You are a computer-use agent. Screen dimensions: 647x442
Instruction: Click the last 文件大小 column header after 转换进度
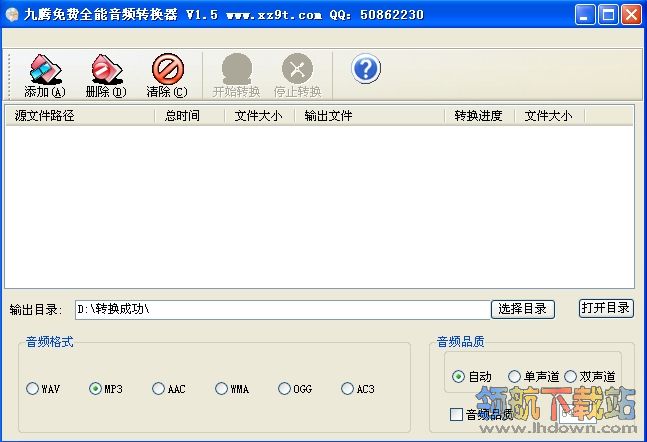[x=550, y=116]
